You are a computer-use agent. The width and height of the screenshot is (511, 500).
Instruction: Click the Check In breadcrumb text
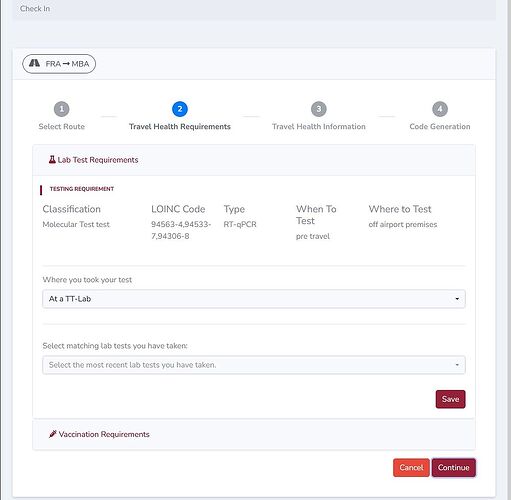tap(35, 9)
